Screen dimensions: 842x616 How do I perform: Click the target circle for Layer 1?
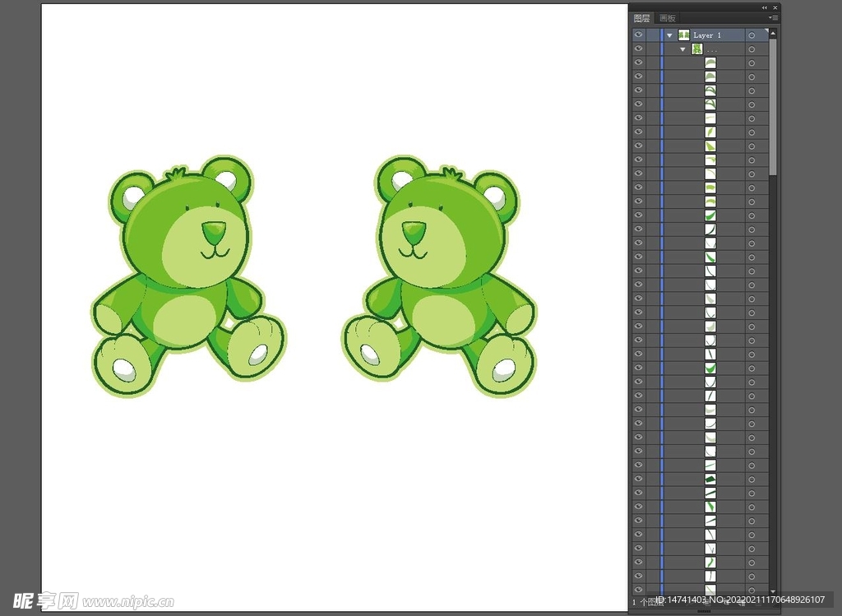coord(752,35)
